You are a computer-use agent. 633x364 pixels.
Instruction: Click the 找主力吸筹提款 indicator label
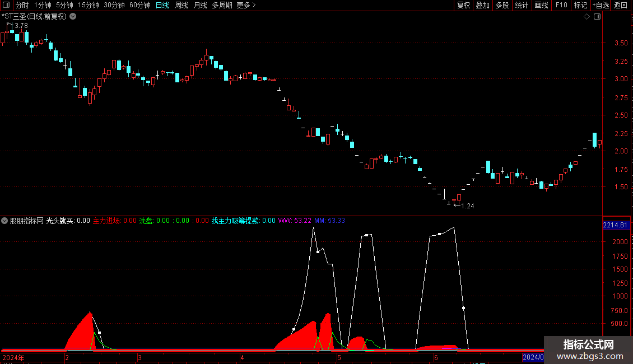pyautogui.click(x=244, y=221)
